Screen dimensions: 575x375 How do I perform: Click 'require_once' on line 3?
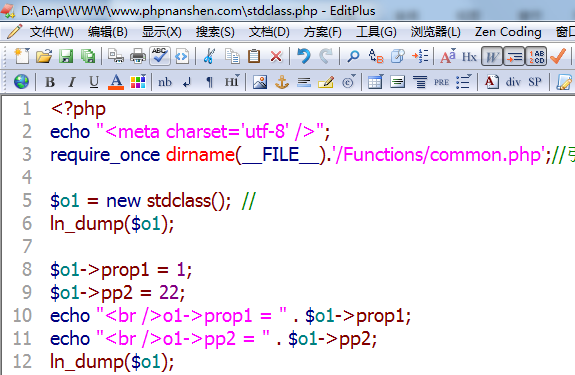click(105, 155)
